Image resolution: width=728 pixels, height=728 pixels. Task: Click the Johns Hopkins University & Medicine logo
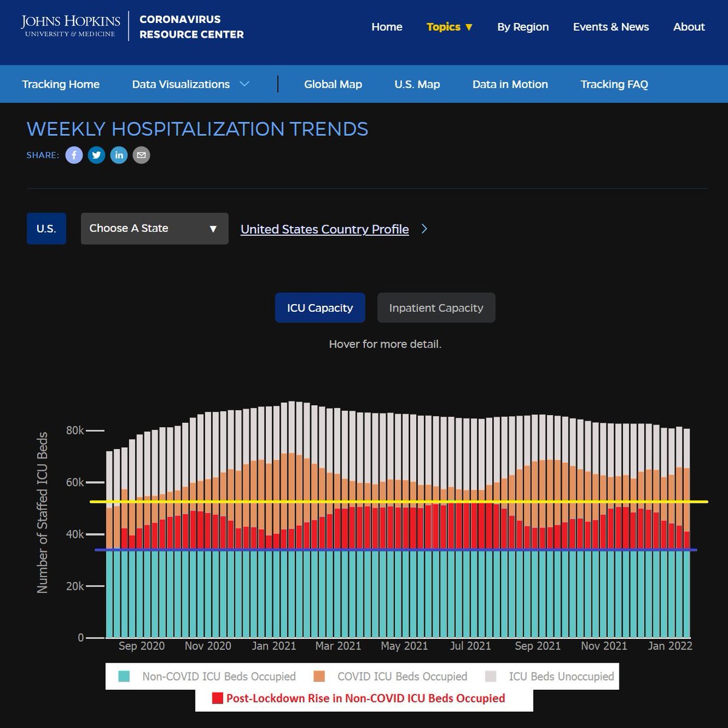[70, 25]
